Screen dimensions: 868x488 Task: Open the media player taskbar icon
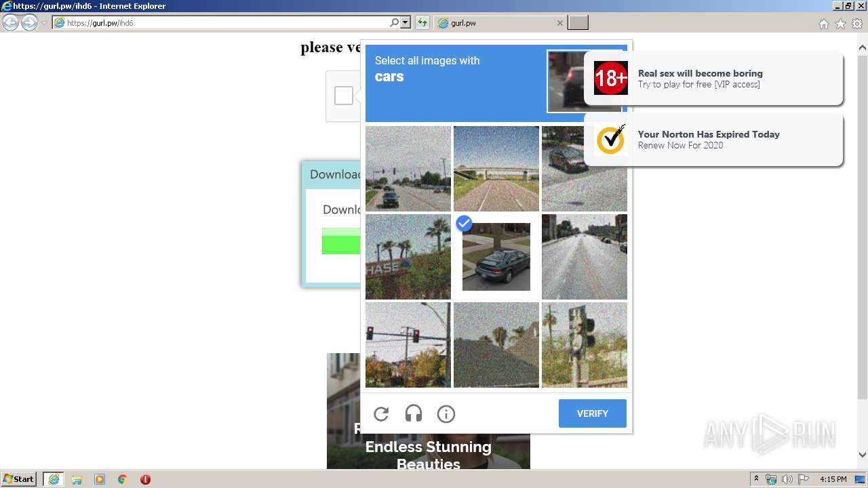pos(100,479)
